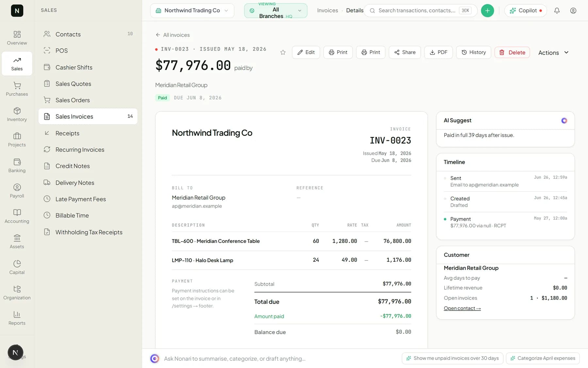Go to Purchases in left rail

click(17, 89)
